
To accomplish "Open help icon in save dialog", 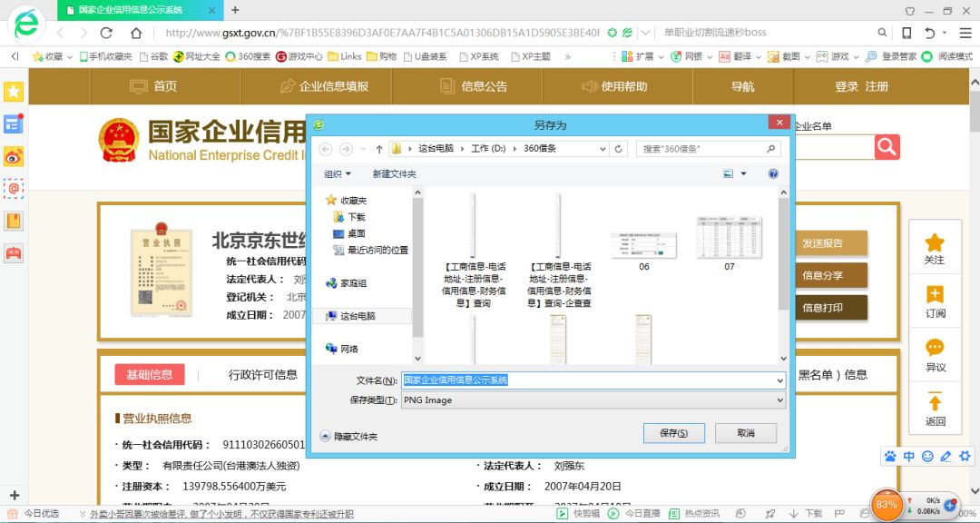I will click(773, 174).
